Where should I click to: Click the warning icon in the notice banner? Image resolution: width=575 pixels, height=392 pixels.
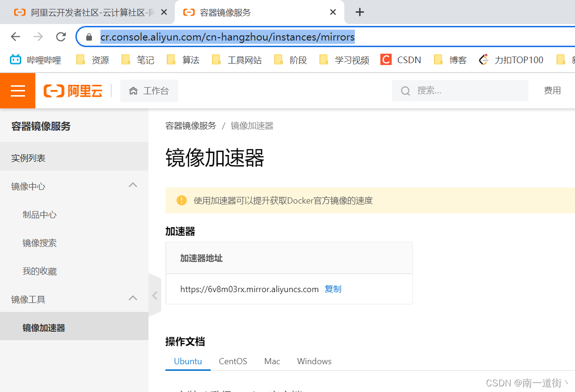tap(181, 200)
